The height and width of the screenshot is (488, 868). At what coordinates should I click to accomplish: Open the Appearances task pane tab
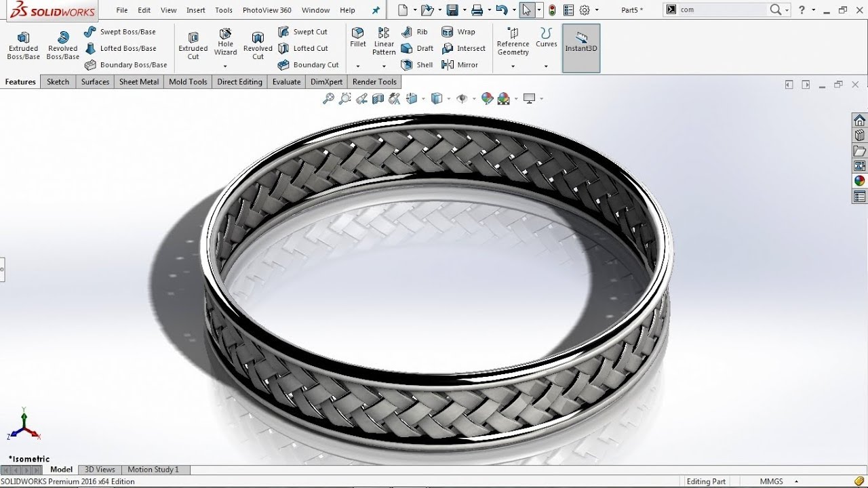click(x=859, y=181)
